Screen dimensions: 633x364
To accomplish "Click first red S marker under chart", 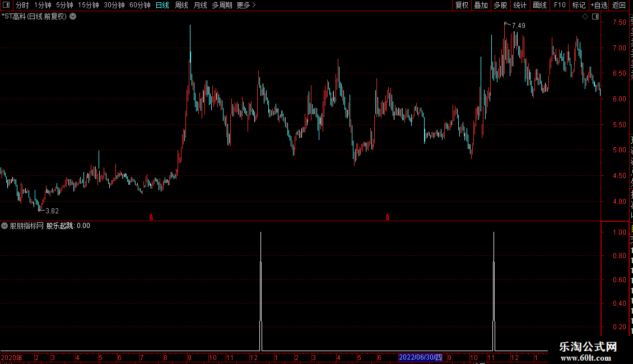I will (151, 217).
